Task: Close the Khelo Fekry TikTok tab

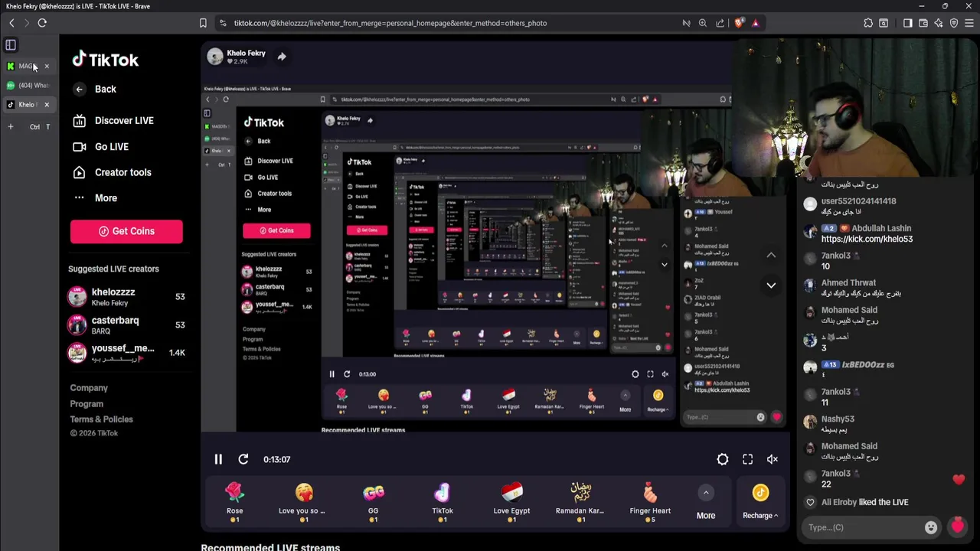Action: click(x=47, y=105)
